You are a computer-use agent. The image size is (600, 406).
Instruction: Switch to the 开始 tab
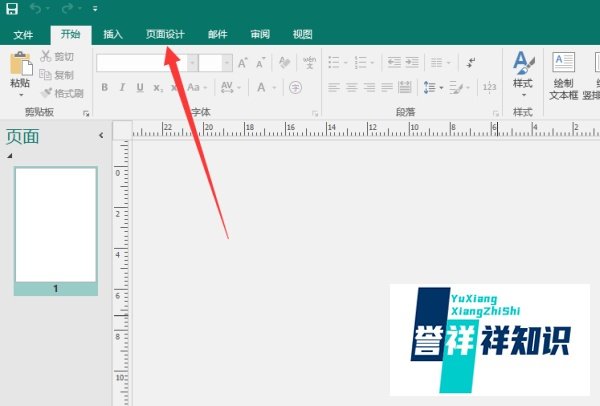click(x=71, y=34)
